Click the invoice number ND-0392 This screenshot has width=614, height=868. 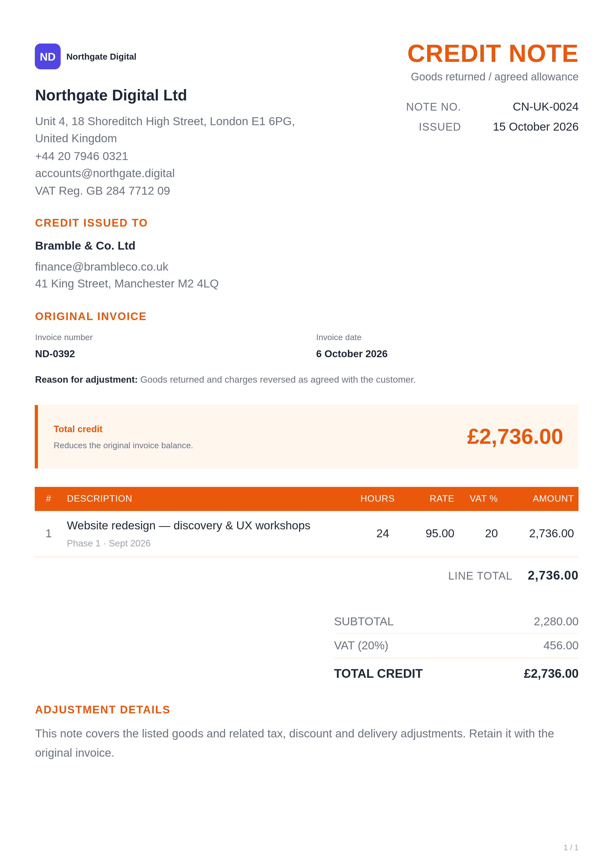[x=55, y=354]
